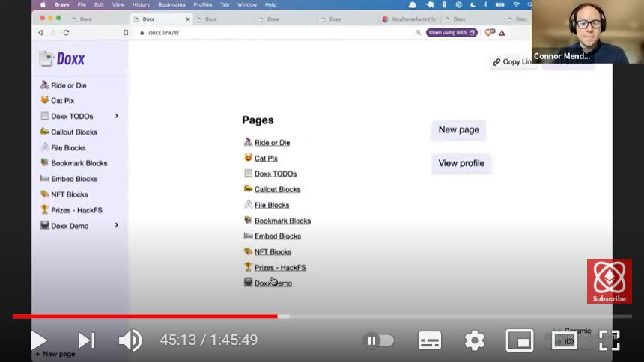Click the trophy icon beside Prizes - HackFS link
The height and width of the screenshot is (362, 644).
pyautogui.click(x=248, y=267)
